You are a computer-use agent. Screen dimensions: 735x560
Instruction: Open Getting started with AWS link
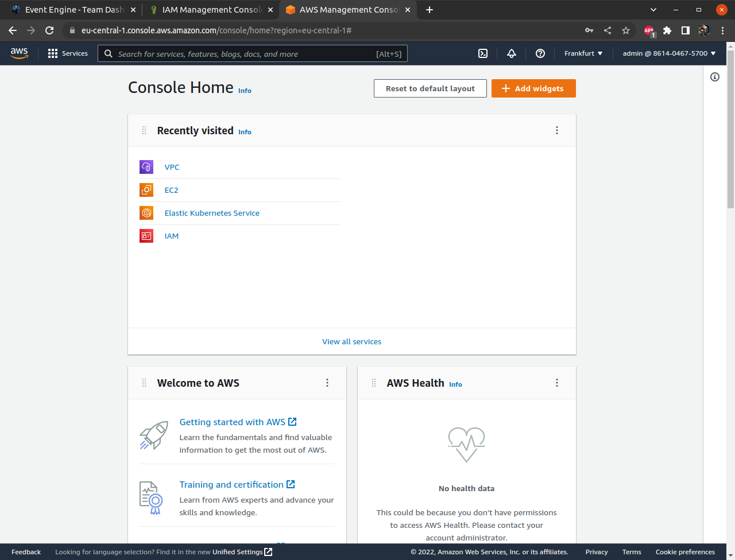(238, 422)
